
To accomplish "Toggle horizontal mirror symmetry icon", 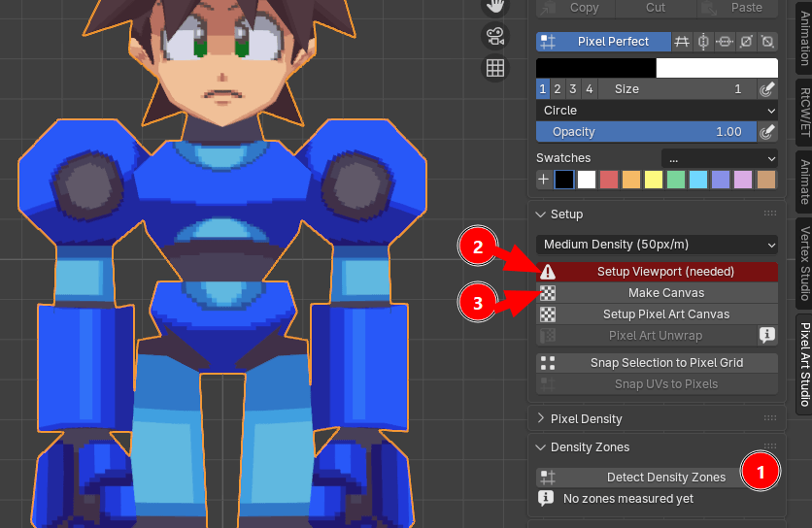I will click(x=725, y=42).
